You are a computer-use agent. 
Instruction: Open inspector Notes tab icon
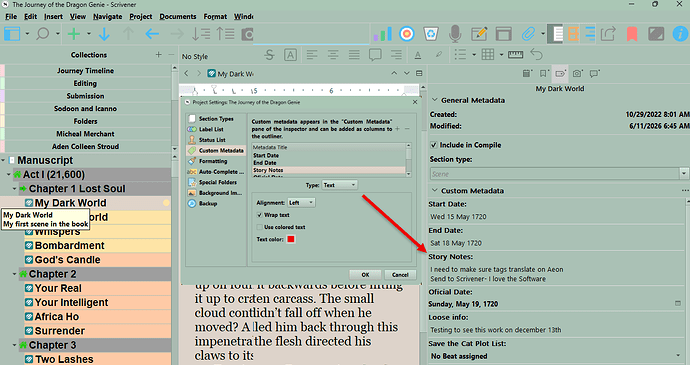(527, 74)
